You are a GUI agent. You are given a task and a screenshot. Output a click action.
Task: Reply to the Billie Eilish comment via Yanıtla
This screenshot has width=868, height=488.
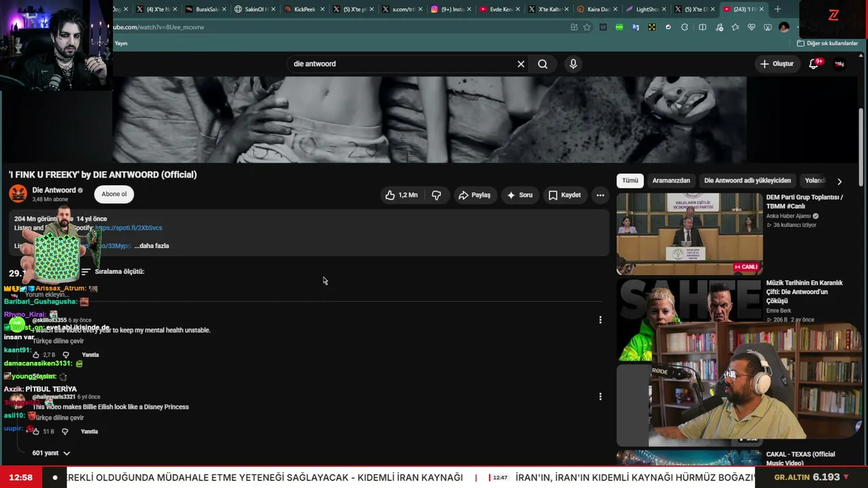[90, 432]
